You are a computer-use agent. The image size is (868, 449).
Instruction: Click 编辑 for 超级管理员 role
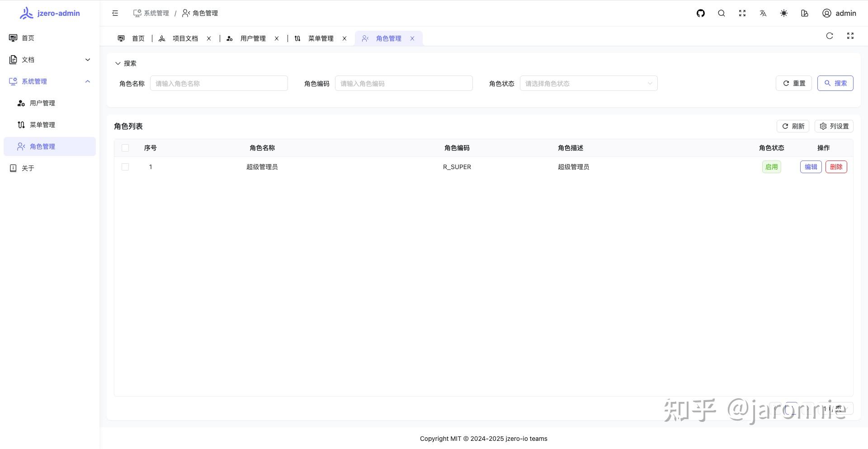tap(811, 167)
